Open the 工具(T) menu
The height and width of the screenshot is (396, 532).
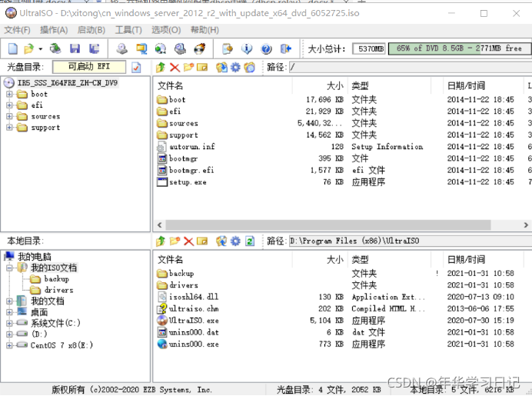point(128,30)
